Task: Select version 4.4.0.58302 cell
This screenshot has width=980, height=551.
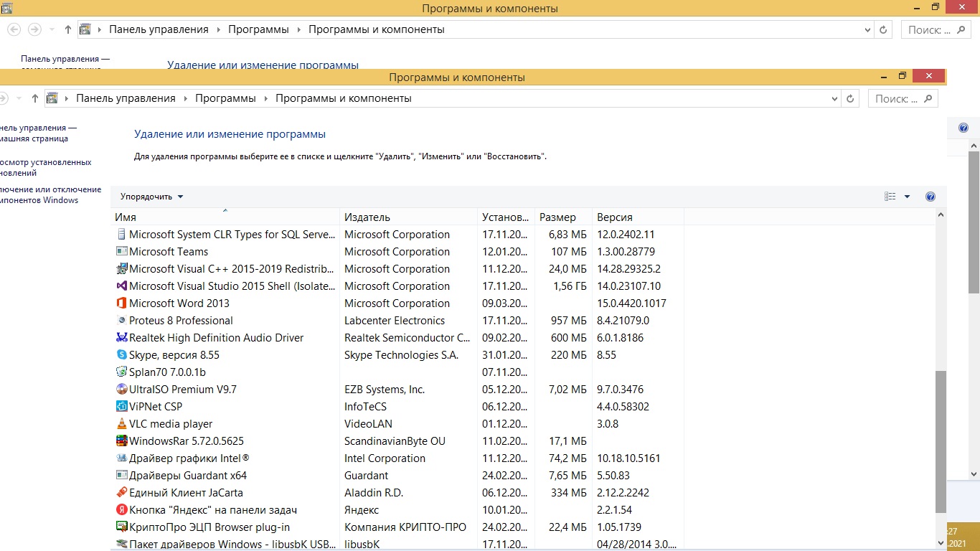Action: point(623,407)
